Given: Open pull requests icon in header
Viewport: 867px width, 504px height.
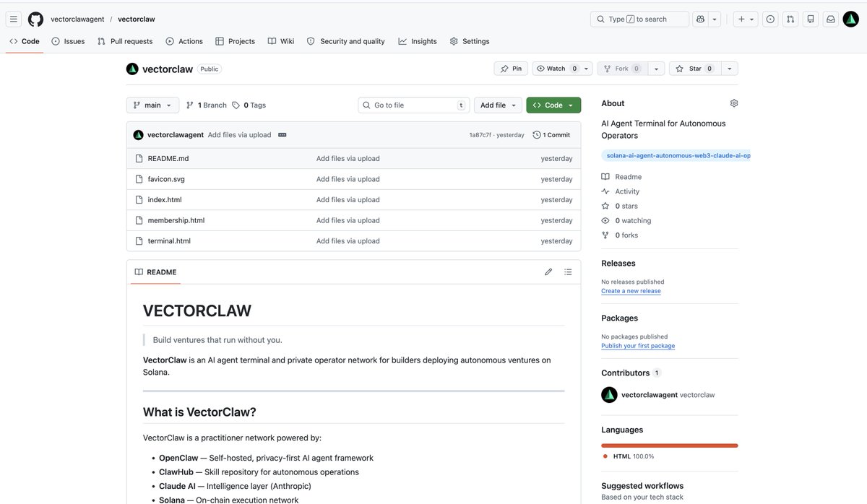Looking at the screenshot, I should (x=790, y=19).
